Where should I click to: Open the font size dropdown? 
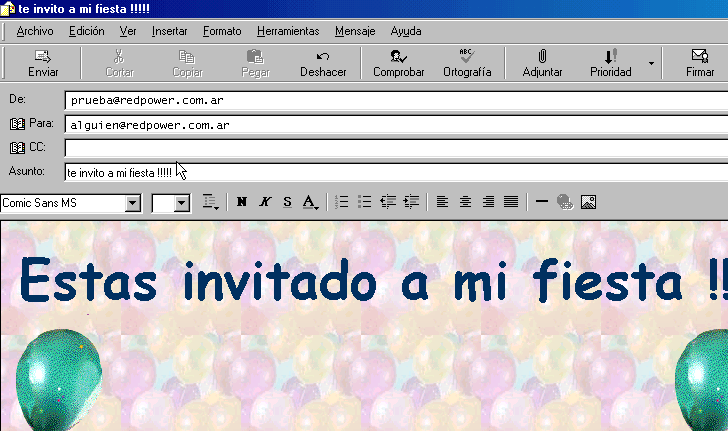pyautogui.click(x=182, y=203)
